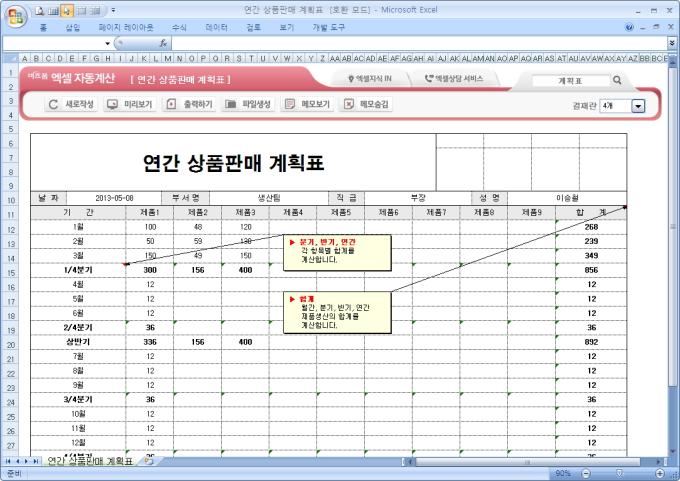Screen dimensions: 680x481
Task: Open the Customize Quick Access Toolbar arrow
Action: point(113,10)
